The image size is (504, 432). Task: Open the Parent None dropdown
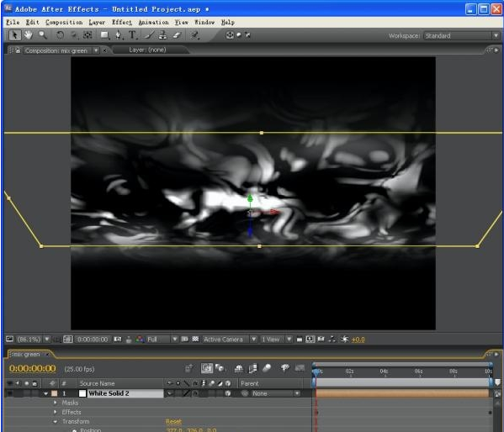(275, 393)
